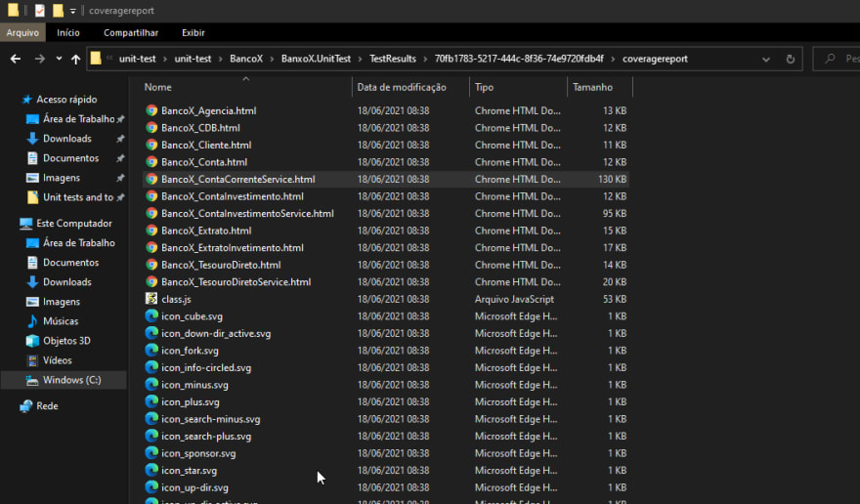Select the Chrome icon of BancoX_TesouroDireto.html

coord(151,265)
